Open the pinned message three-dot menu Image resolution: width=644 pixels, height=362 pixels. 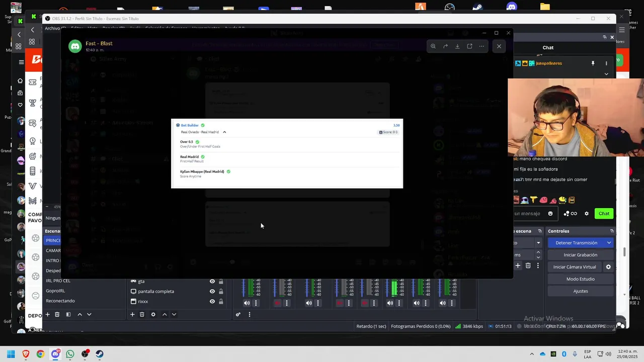(x=606, y=63)
